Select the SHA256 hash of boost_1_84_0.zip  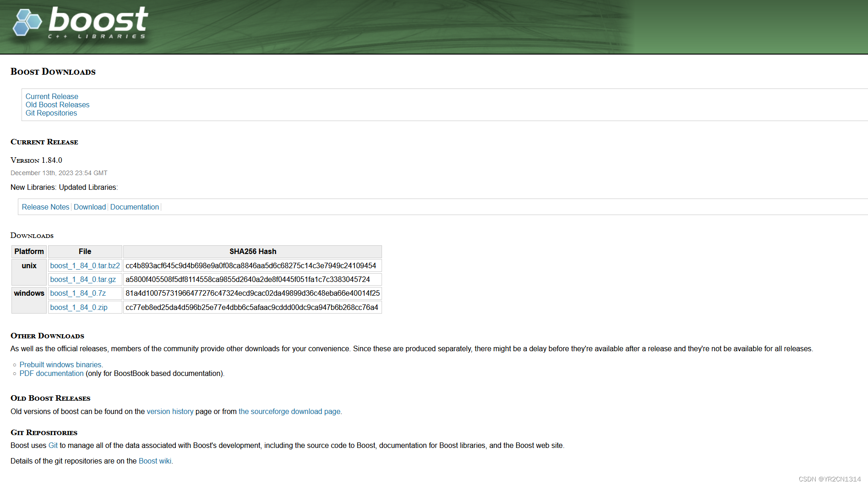point(251,307)
